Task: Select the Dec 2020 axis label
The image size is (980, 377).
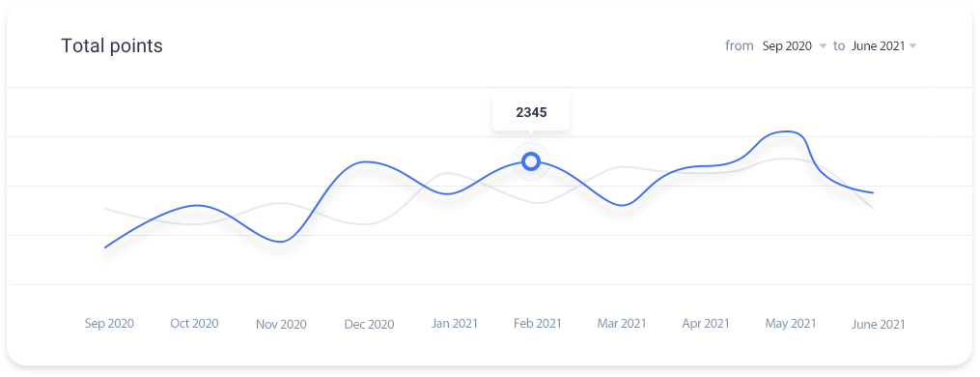Action: (370, 325)
